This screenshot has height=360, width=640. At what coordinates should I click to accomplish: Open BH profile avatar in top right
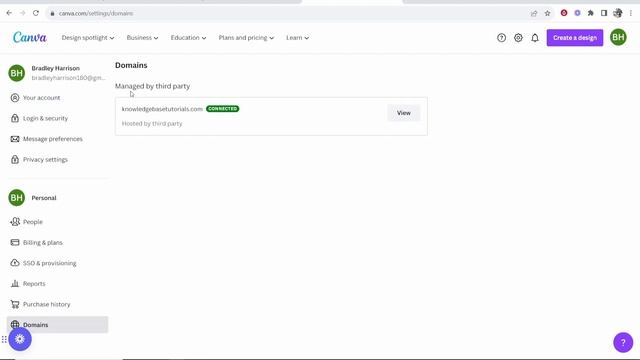(x=618, y=38)
